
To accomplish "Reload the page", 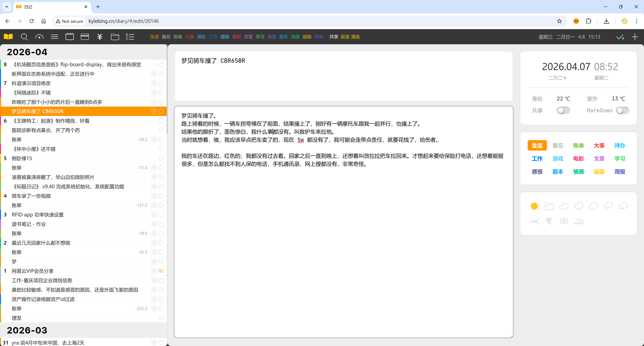I will [32, 21].
